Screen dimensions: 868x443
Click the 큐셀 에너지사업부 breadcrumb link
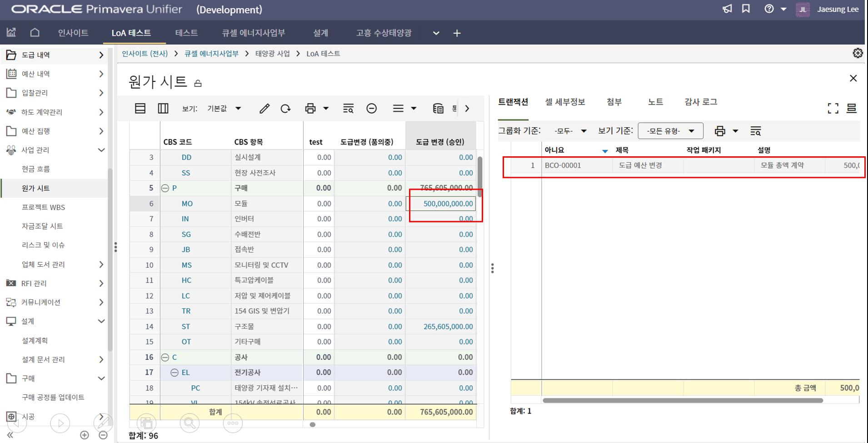(x=211, y=54)
